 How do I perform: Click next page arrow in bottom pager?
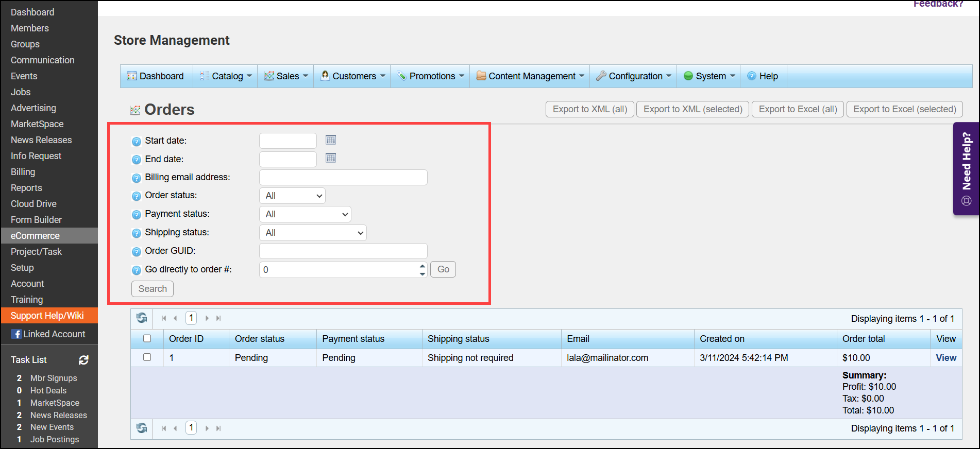[x=207, y=428]
